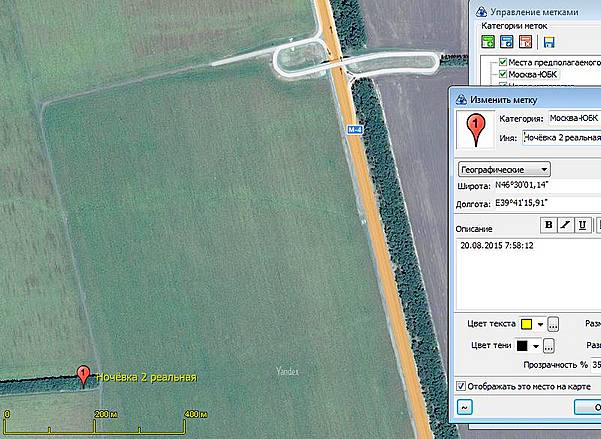This screenshot has width=601, height=439.
Task: Toggle 'Отображать это место на карте' checkbox
Action: (x=461, y=385)
